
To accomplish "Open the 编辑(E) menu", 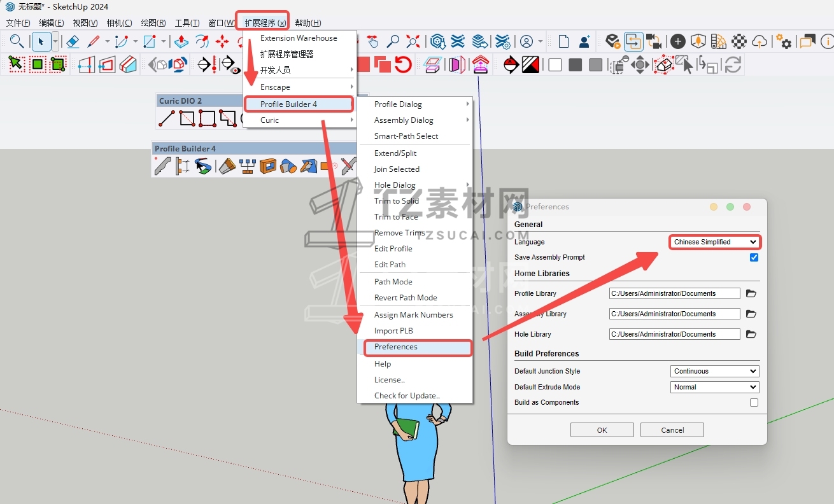I will pyautogui.click(x=52, y=23).
